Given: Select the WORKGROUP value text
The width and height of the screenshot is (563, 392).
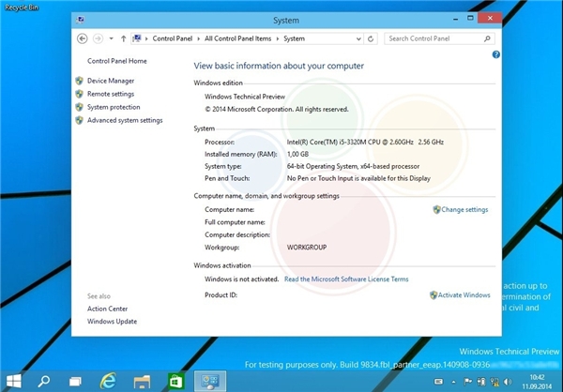Looking at the screenshot, I should click(307, 248).
